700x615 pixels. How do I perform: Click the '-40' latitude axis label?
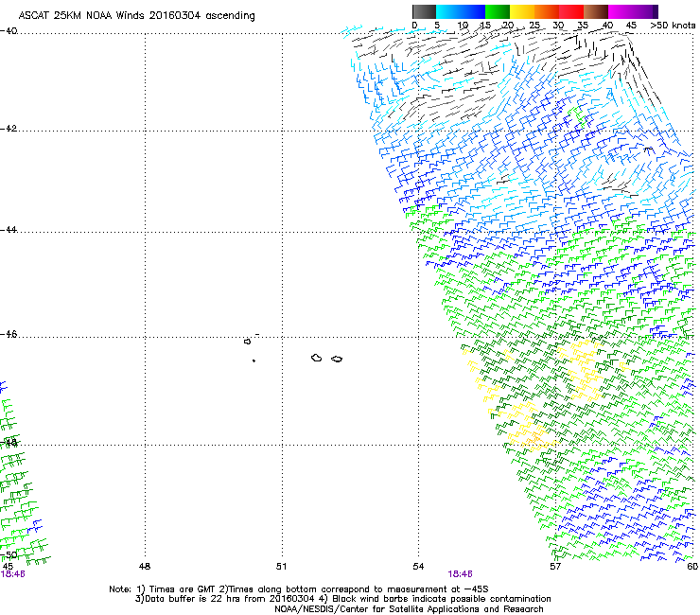pyautogui.click(x=9, y=31)
